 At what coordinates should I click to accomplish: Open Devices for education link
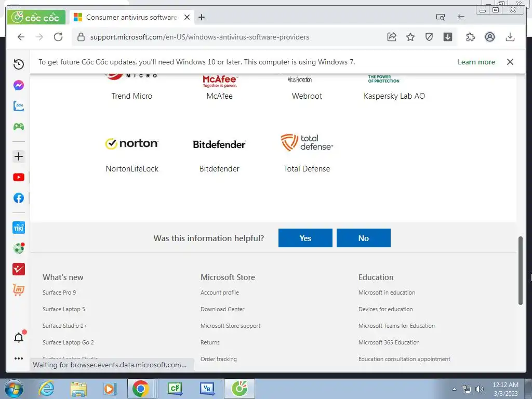(385, 309)
